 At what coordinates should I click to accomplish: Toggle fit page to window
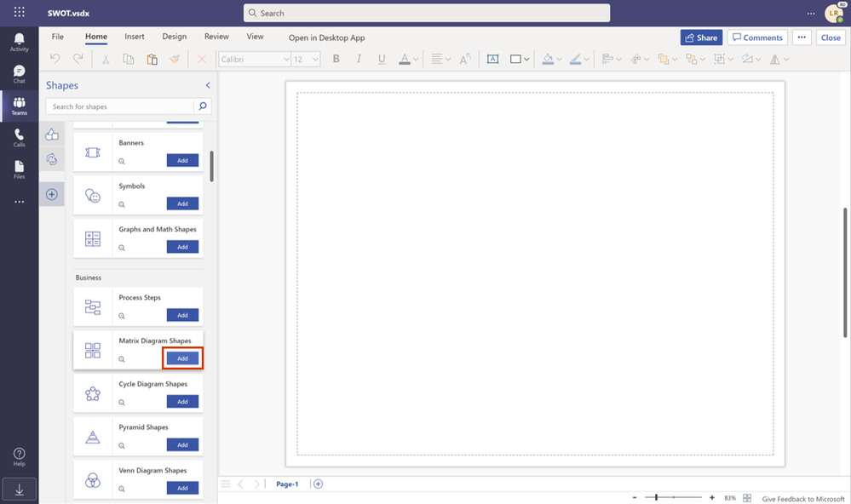point(747,498)
